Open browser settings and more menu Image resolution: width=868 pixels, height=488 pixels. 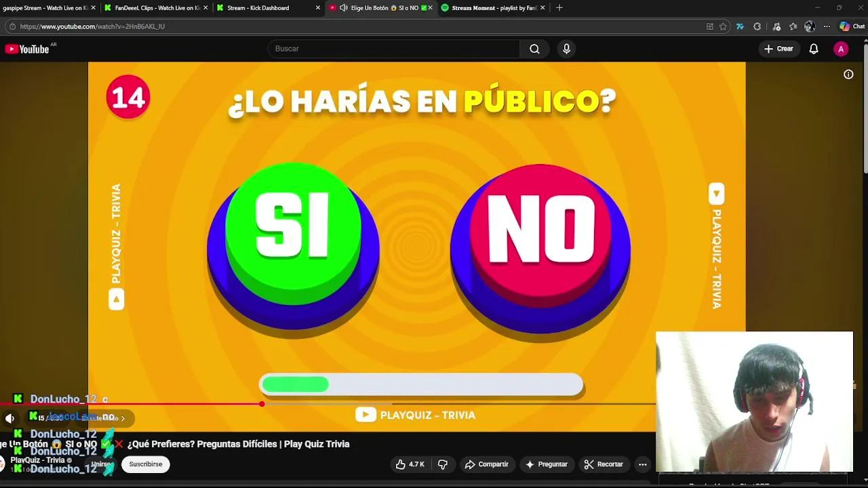pyautogui.click(x=827, y=26)
